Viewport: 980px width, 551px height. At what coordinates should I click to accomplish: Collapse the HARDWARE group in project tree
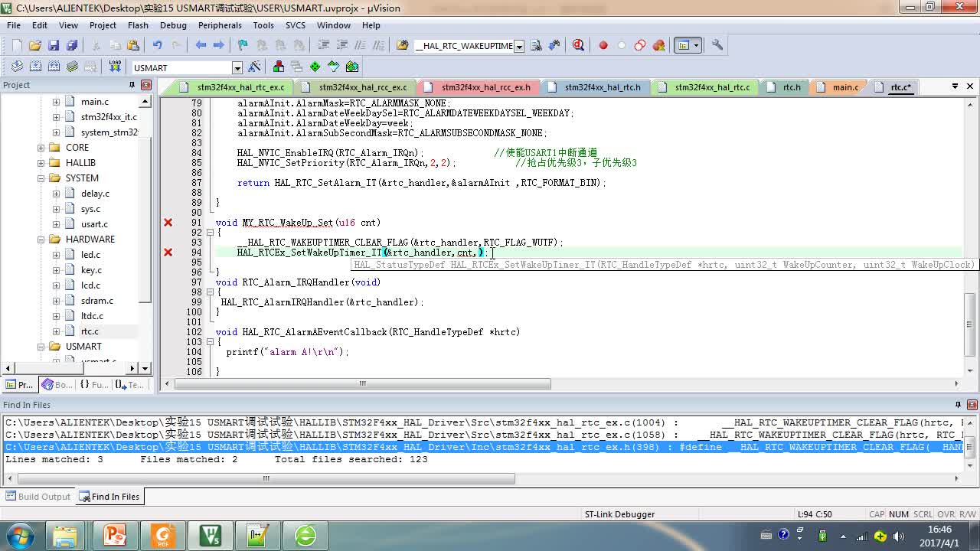(41, 240)
